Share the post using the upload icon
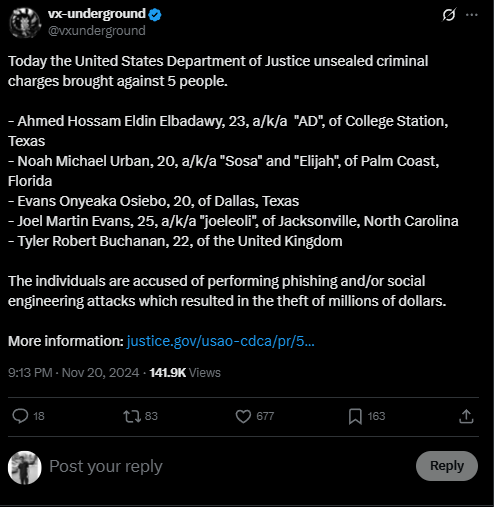 (x=466, y=416)
